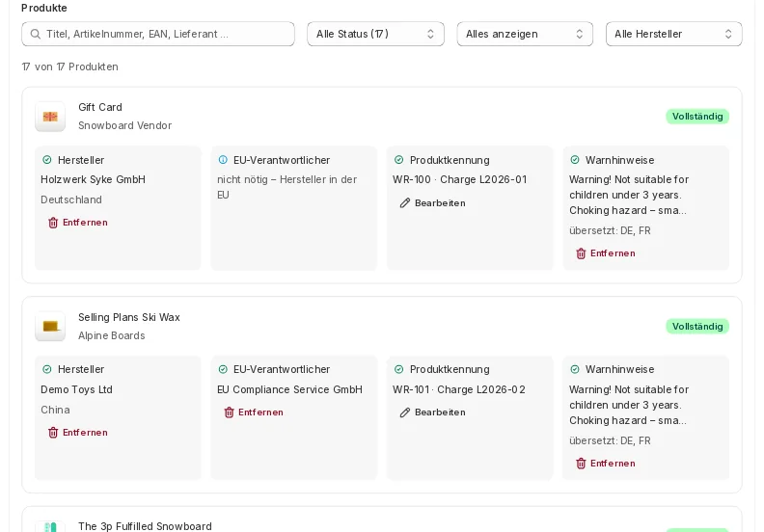Open the Alles anzeigen dropdown

tap(525, 34)
